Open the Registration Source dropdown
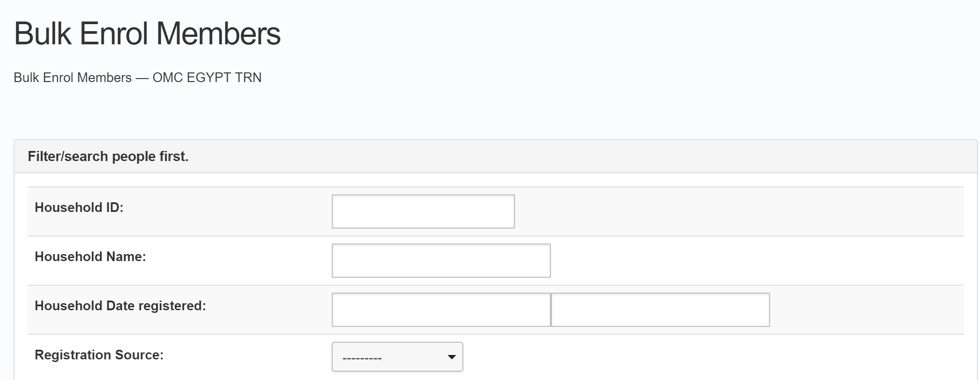This screenshot has width=980, height=380. pyautogui.click(x=397, y=357)
